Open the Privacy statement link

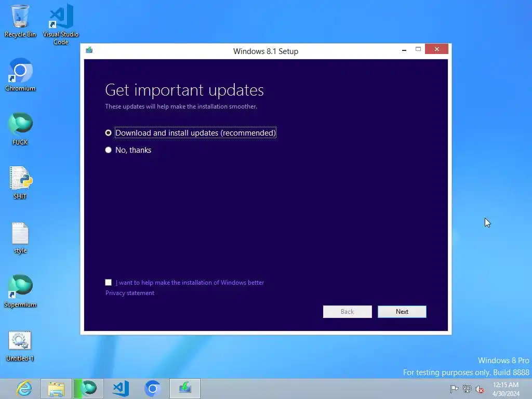pos(129,293)
